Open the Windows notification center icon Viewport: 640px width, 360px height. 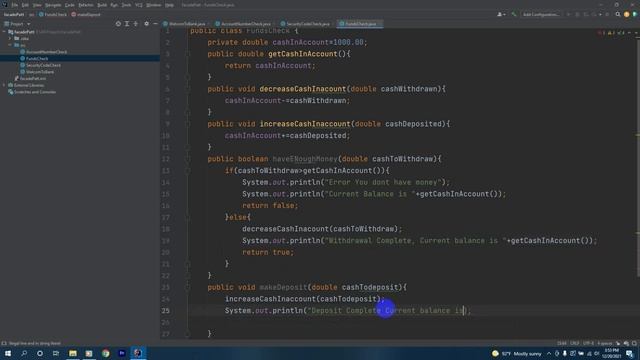pos(630,353)
